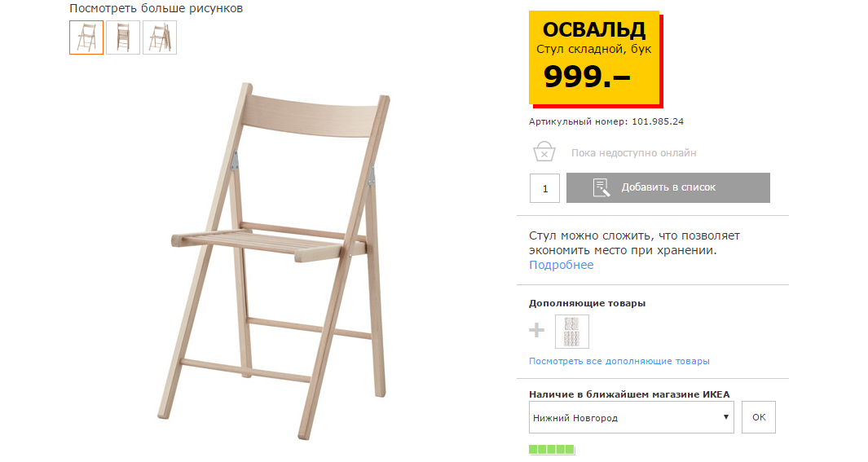Click the Посмотреть больше рисунков label
This screenshot has height=462, width=868.
[156, 8]
